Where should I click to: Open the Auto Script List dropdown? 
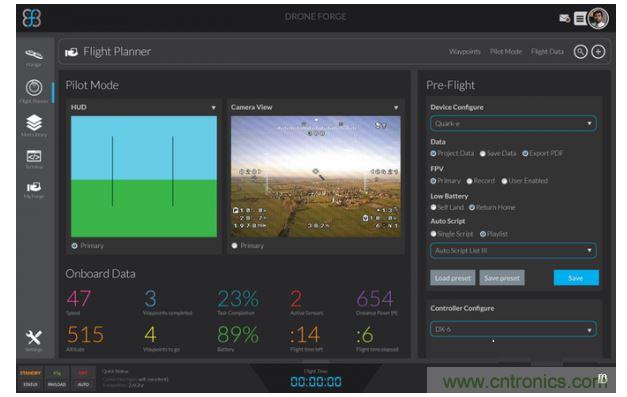click(x=513, y=251)
